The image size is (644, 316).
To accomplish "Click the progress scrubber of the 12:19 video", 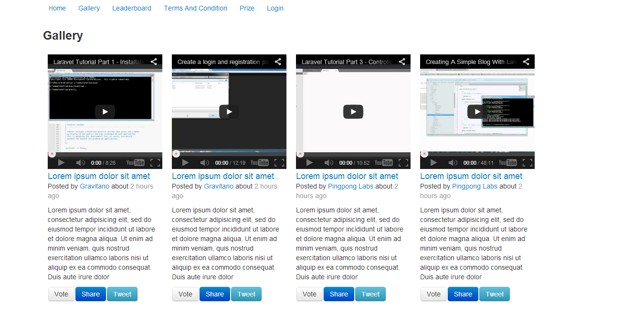I will (176, 154).
